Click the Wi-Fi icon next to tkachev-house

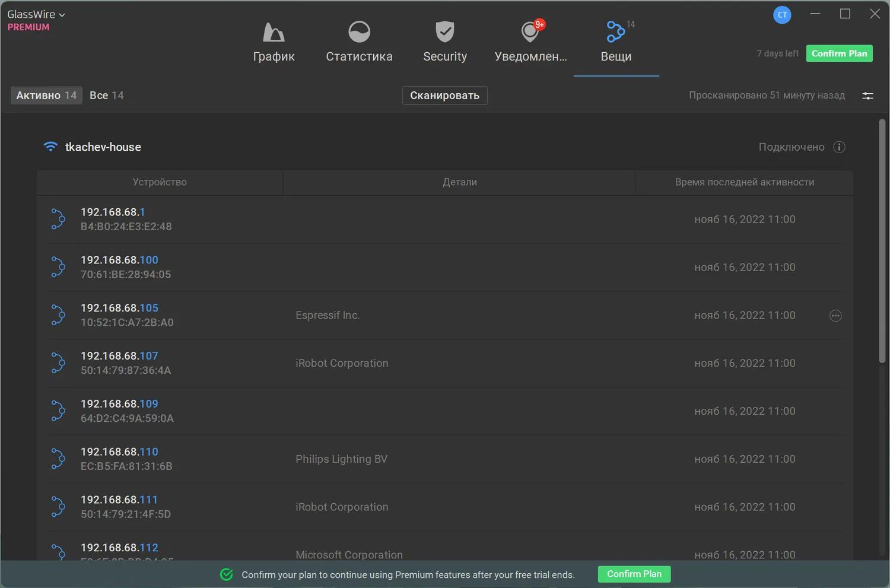50,147
